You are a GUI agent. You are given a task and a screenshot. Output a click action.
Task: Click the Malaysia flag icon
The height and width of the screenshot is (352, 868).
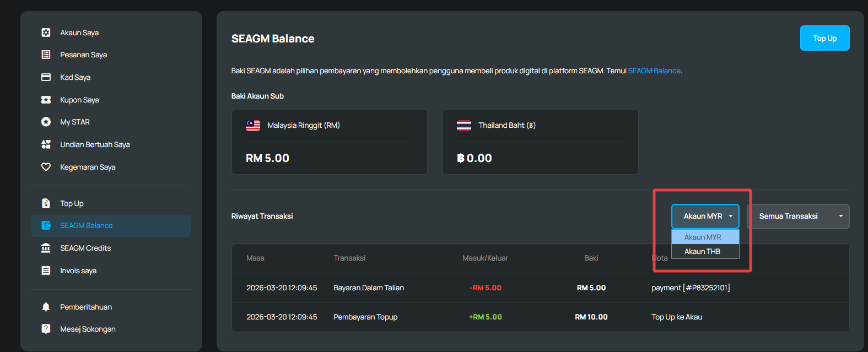pos(253,126)
